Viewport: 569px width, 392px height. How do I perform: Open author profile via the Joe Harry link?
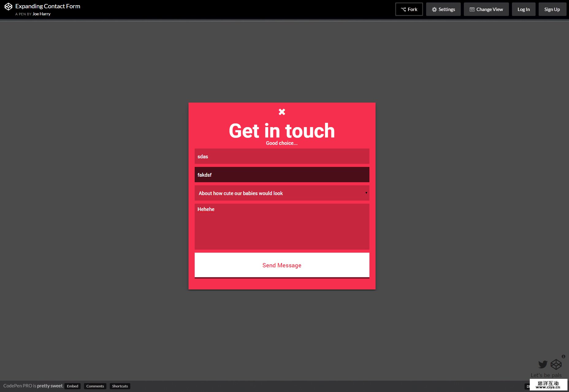41,14
